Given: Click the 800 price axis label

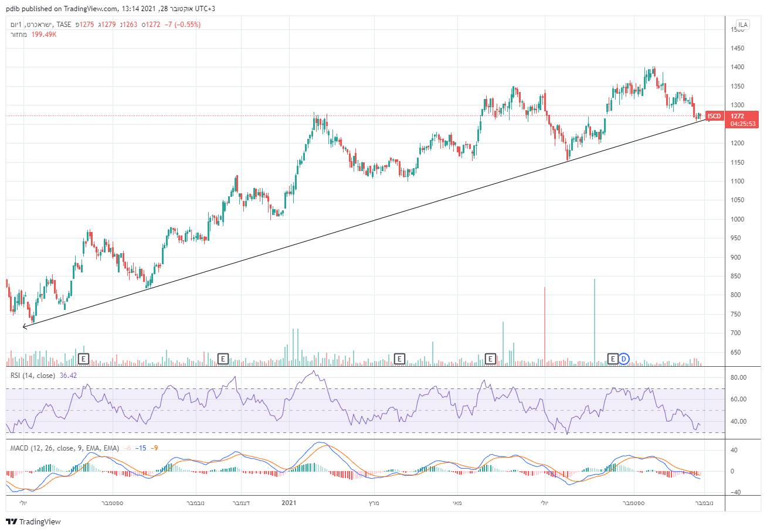Looking at the screenshot, I should pyautogui.click(x=735, y=295).
